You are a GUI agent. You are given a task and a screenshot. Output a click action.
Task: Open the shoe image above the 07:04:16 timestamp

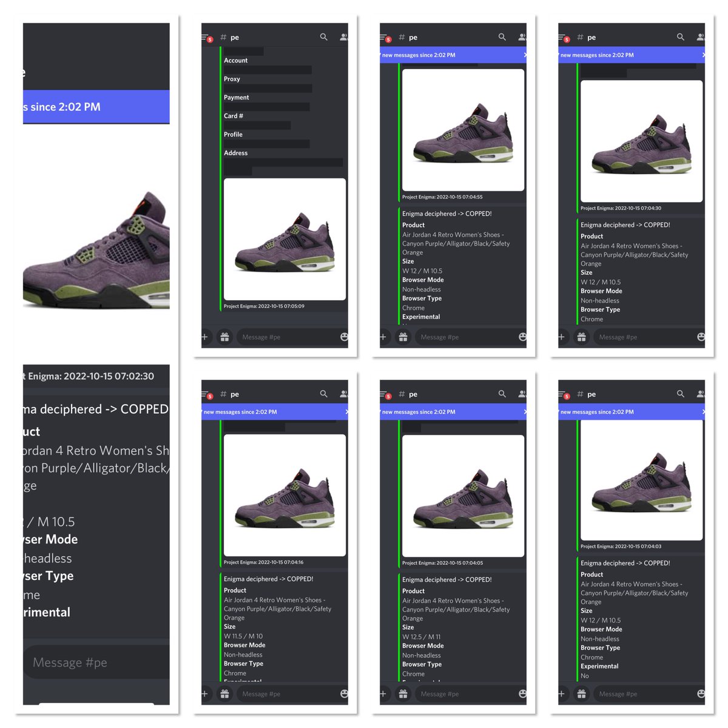[285, 495]
